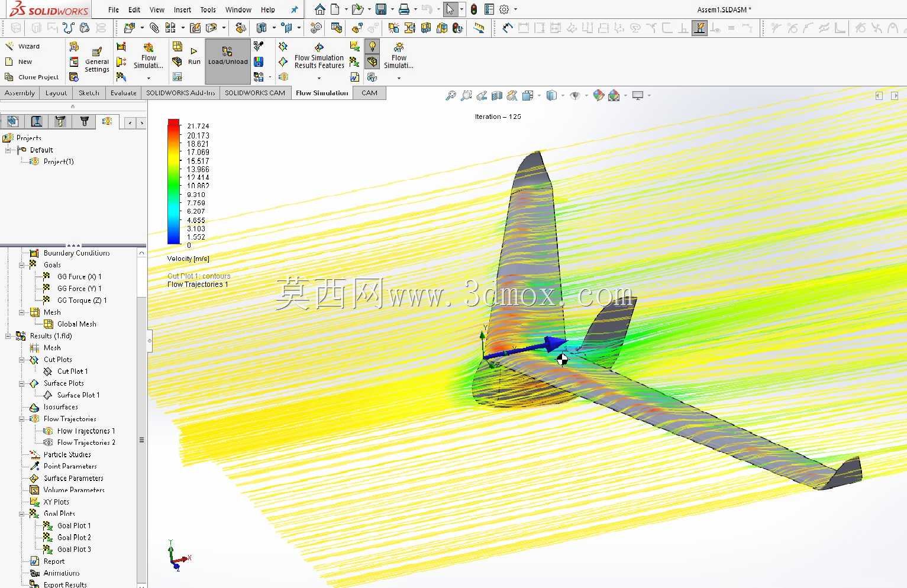The height and width of the screenshot is (588, 907).
Task: Click the measure ruler icon in toolbar
Action: coord(479,27)
